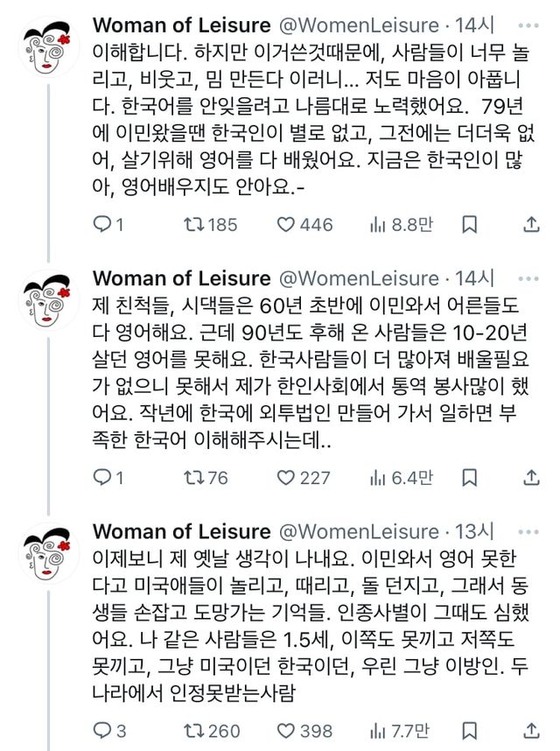Like the second tweet with 227 likes
This screenshot has height=751, width=560.
point(285,478)
